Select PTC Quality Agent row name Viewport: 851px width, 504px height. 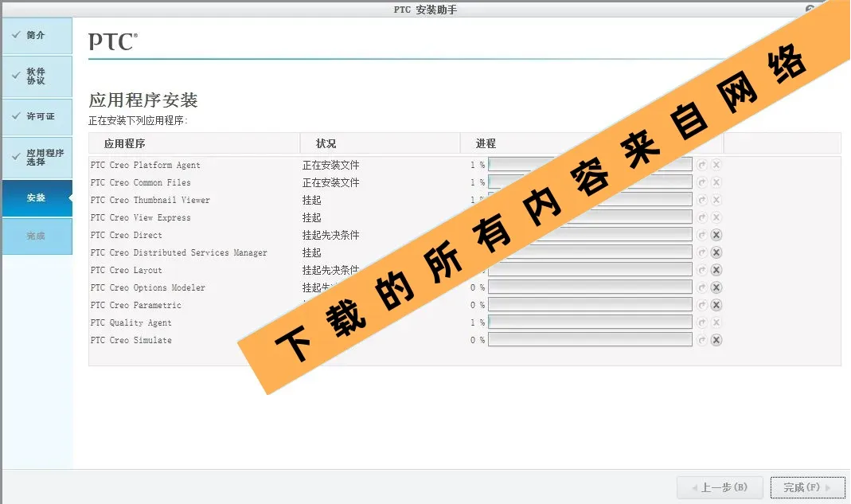point(131,322)
